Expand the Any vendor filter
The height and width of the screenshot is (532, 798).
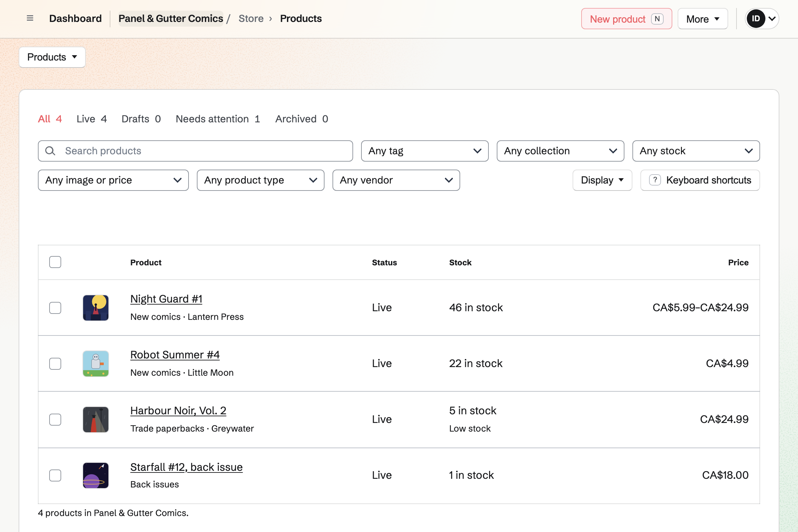[396, 180]
